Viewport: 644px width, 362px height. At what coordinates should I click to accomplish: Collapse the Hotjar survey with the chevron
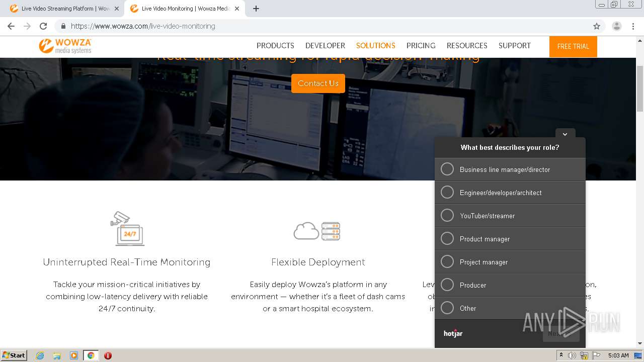565,134
